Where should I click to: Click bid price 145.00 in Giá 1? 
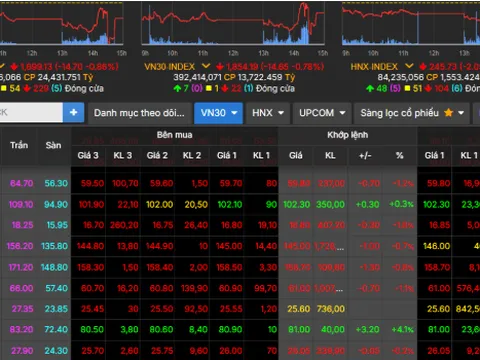pyautogui.click(x=229, y=246)
